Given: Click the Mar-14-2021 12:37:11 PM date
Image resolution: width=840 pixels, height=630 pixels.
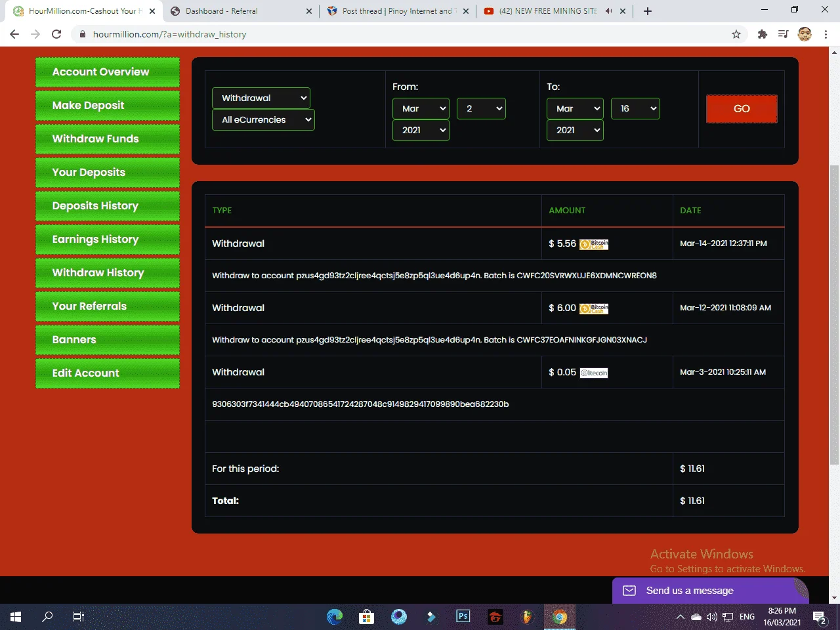Looking at the screenshot, I should point(723,243).
